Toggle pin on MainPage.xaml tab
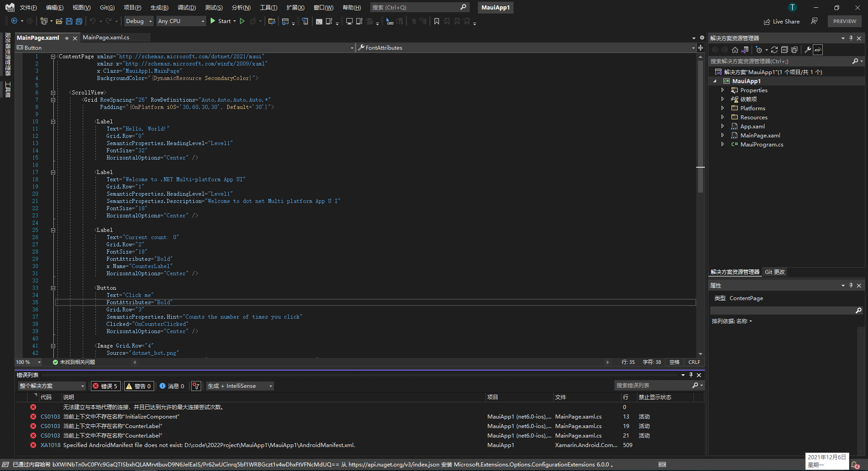This screenshot has width=868, height=471. click(67, 38)
